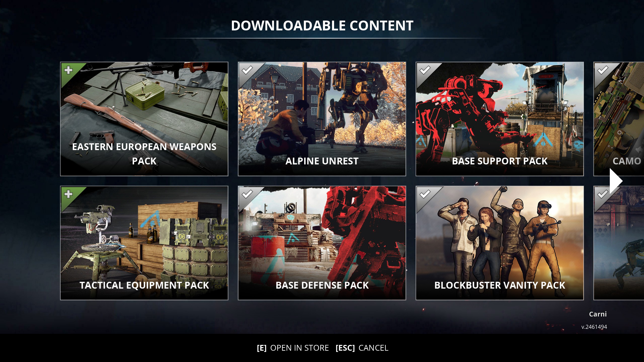
Task: Select the Base Support Pack tile
Action: 500,119
